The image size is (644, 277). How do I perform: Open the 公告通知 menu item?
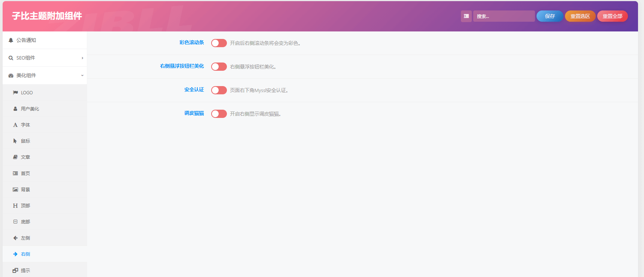click(45, 40)
